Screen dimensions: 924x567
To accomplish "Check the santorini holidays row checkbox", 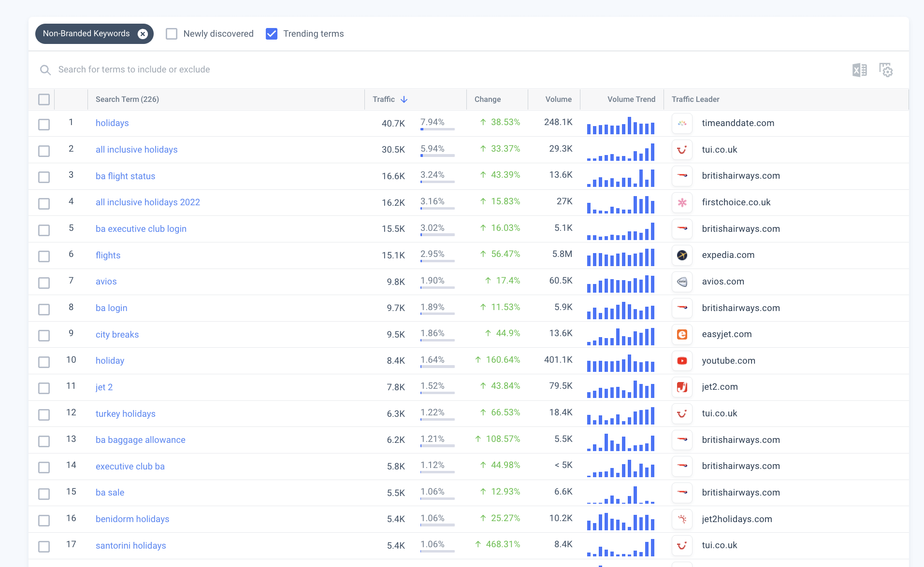I will pyautogui.click(x=44, y=547).
